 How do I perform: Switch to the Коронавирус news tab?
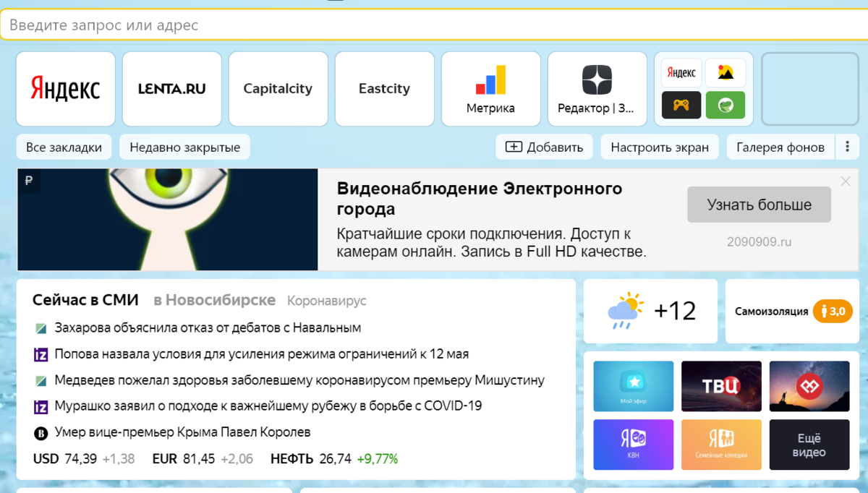(x=327, y=301)
